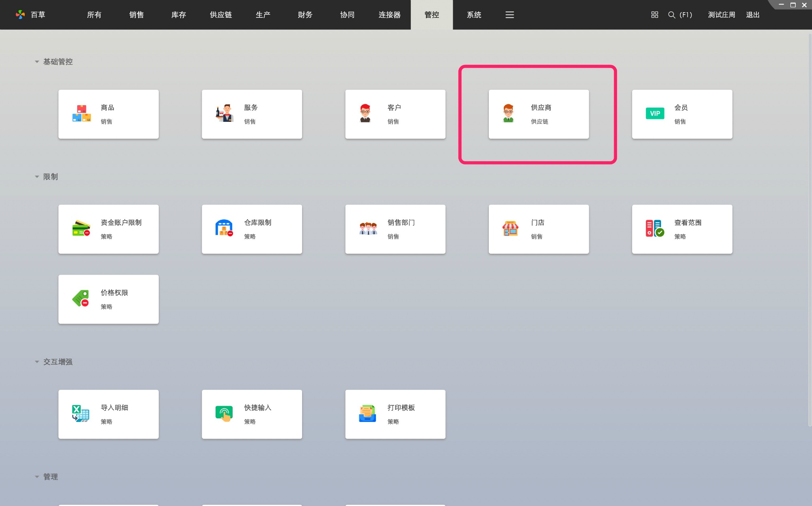The height and width of the screenshot is (506, 812).
Task: Select the 供应商 person icon
Action: [509, 114]
